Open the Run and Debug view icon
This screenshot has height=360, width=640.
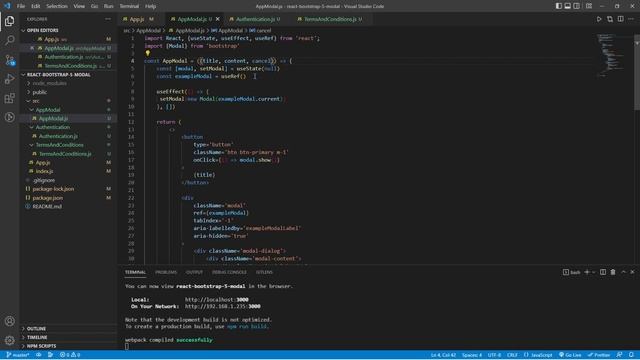(x=9, y=79)
